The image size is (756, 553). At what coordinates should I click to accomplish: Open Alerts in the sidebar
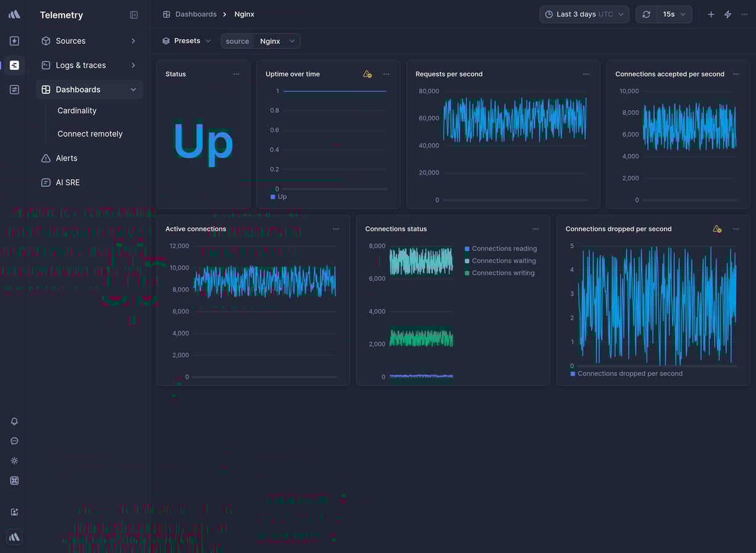pyautogui.click(x=67, y=158)
